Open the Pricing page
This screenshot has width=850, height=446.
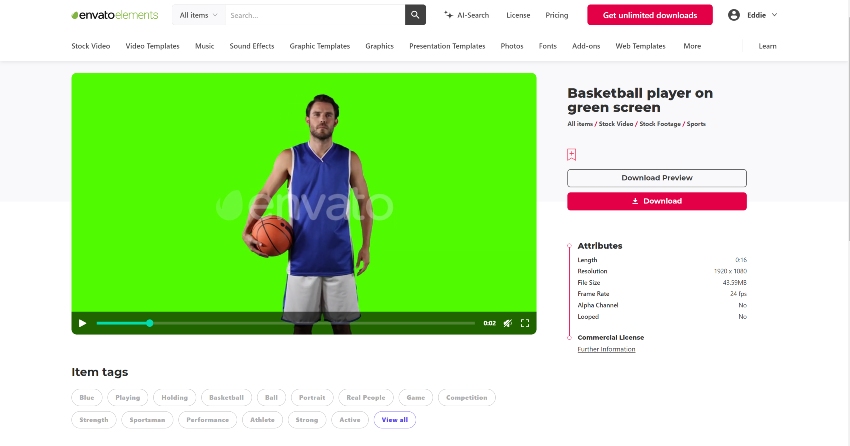[557, 15]
